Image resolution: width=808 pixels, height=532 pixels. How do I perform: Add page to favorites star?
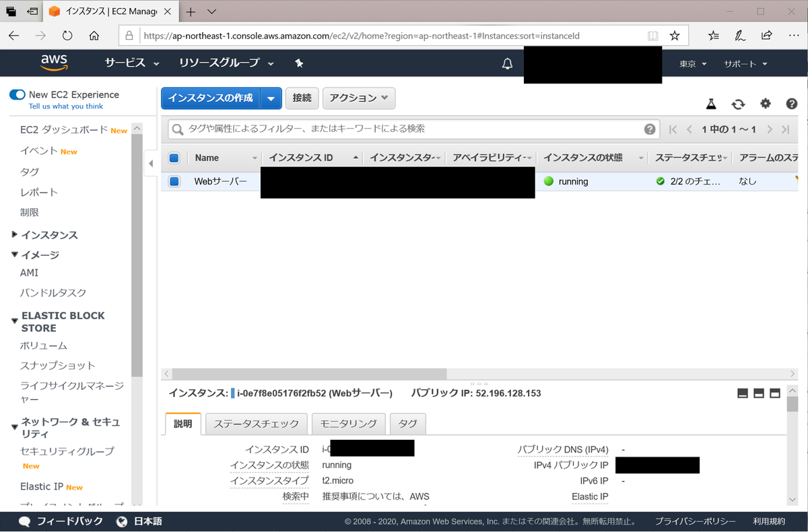click(x=675, y=35)
